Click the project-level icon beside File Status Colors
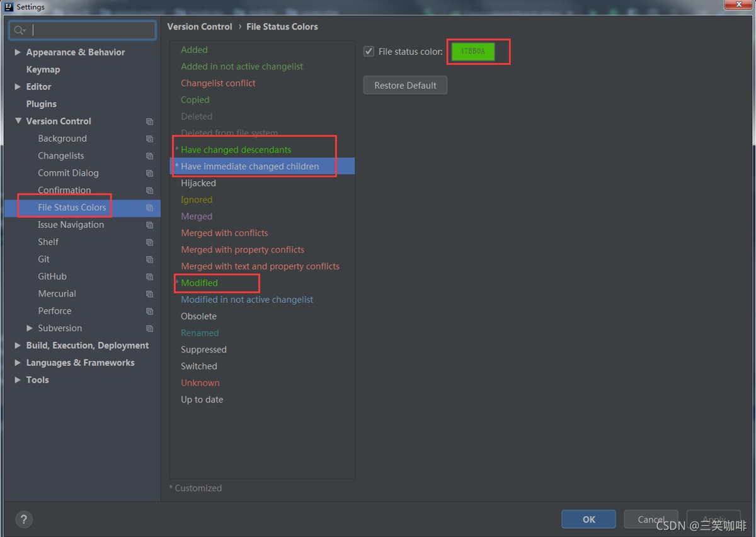 [149, 208]
